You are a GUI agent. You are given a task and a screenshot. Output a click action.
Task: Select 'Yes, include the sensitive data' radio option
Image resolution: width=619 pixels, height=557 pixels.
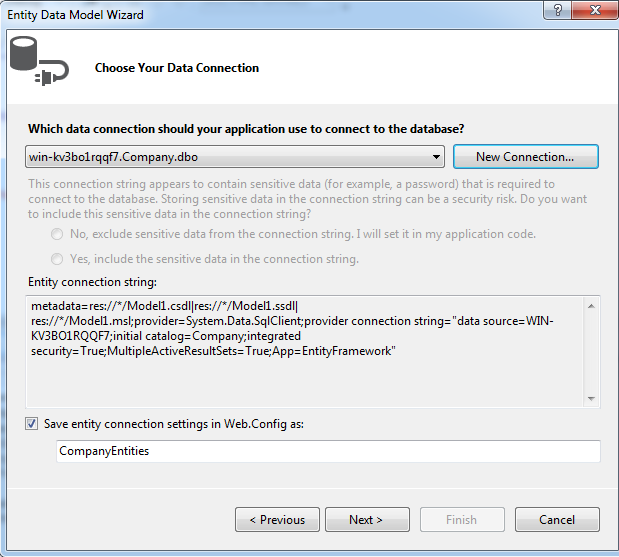[x=57, y=259]
